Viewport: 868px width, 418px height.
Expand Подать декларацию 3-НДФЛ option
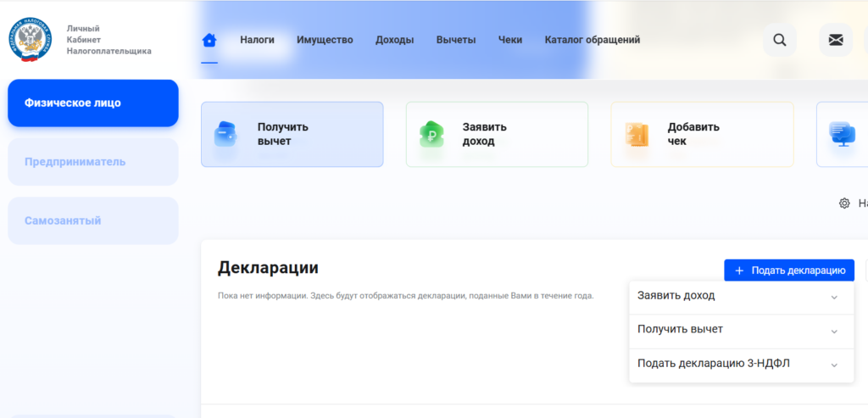point(833,365)
